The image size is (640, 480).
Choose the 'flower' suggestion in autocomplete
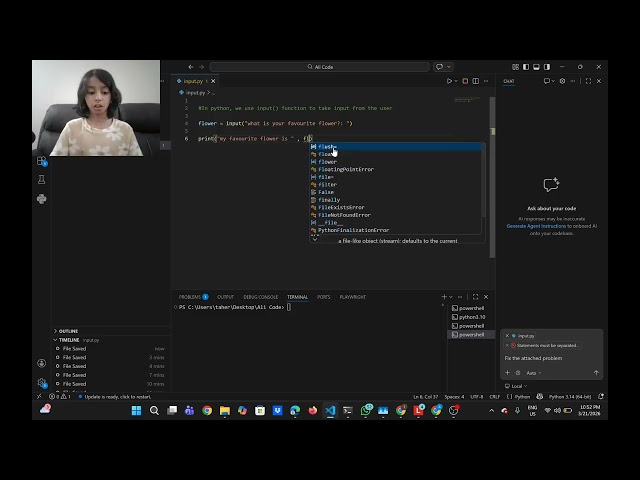(x=395, y=162)
